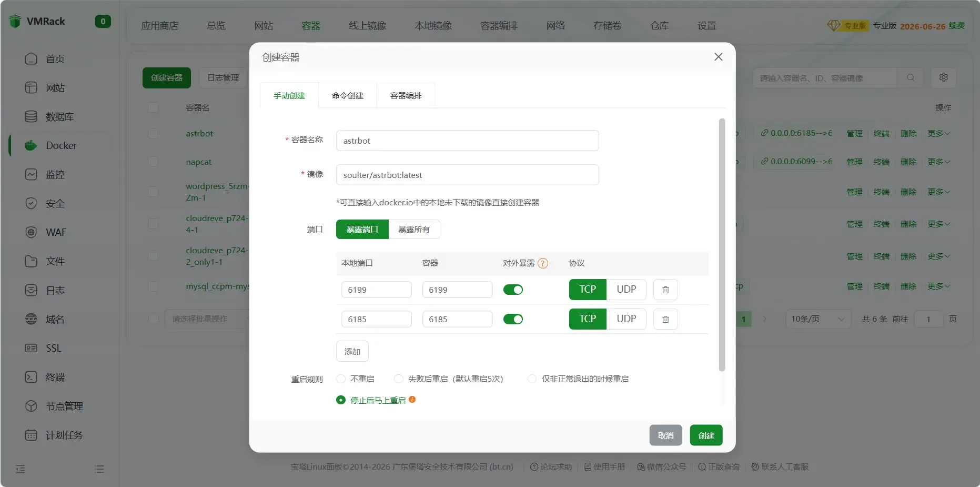The width and height of the screenshot is (980, 487).
Task: Toggle external exposure for port 6199
Action: click(513, 290)
